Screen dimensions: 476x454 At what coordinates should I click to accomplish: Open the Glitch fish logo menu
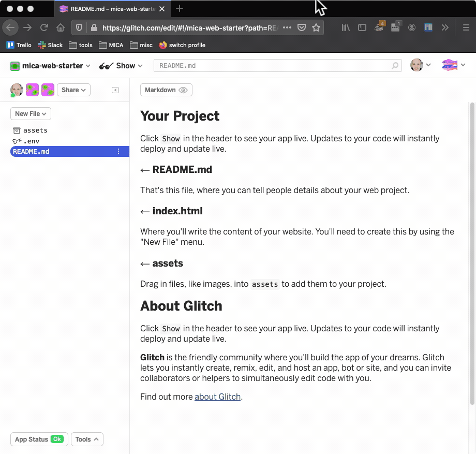(x=454, y=65)
